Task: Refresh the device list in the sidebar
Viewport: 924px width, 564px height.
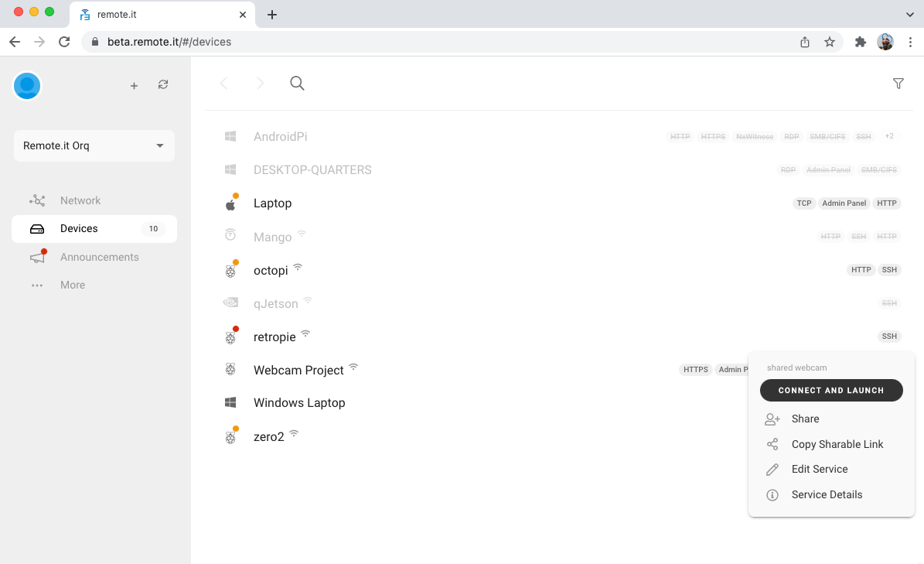Action: 163,85
